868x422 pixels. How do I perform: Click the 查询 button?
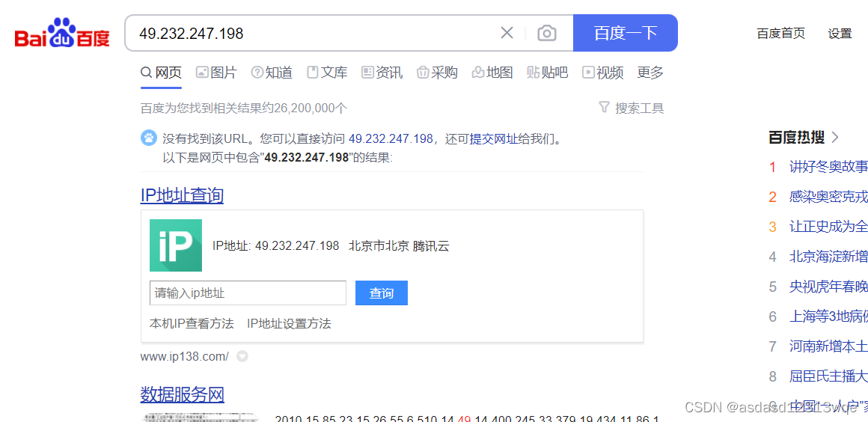(x=382, y=293)
